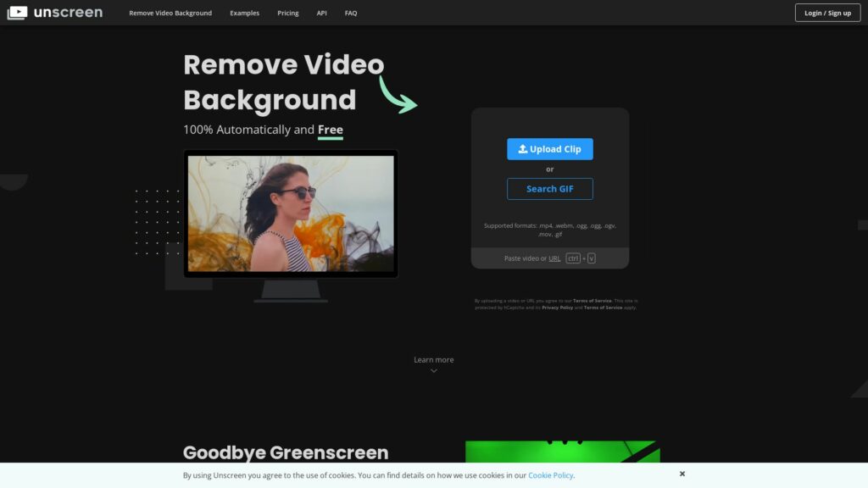
Task: Click the Login / Sign up button
Action: pos(826,13)
